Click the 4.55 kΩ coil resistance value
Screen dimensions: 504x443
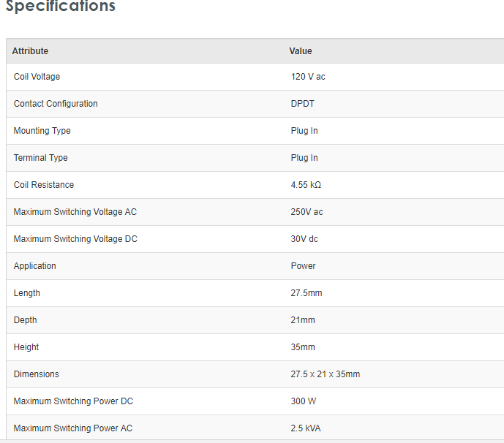coord(306,185)
